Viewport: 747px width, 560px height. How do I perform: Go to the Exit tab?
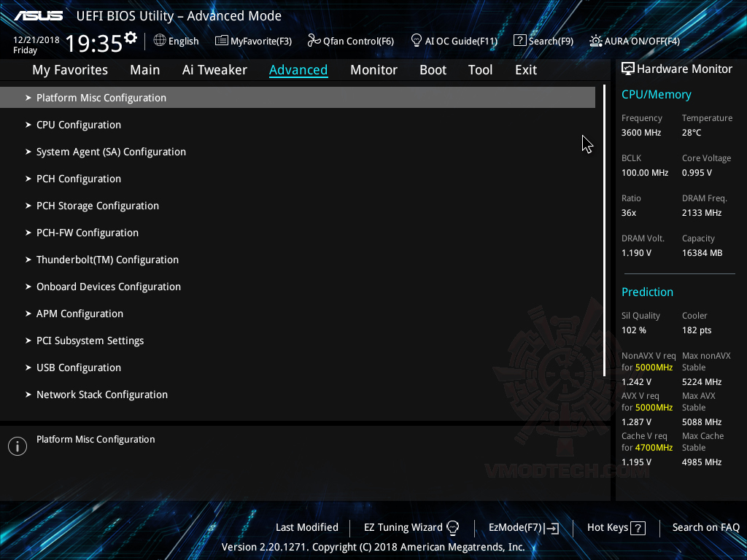point(526,70)
